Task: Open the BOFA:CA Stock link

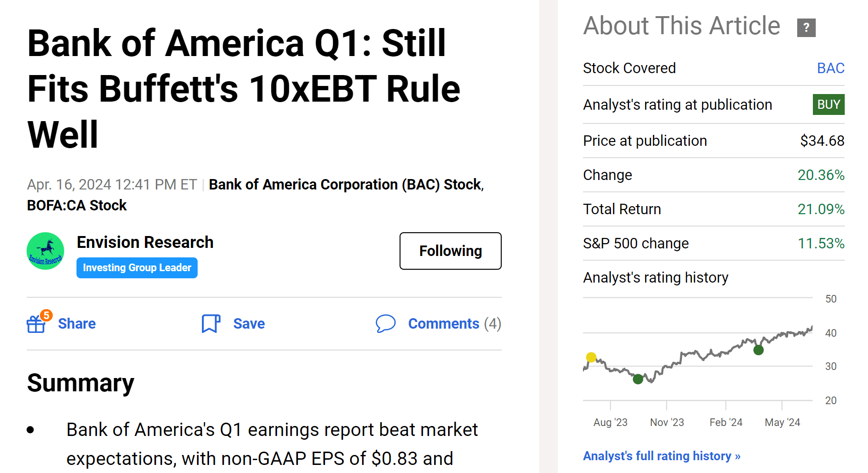Action: click(x=77, y=205)
